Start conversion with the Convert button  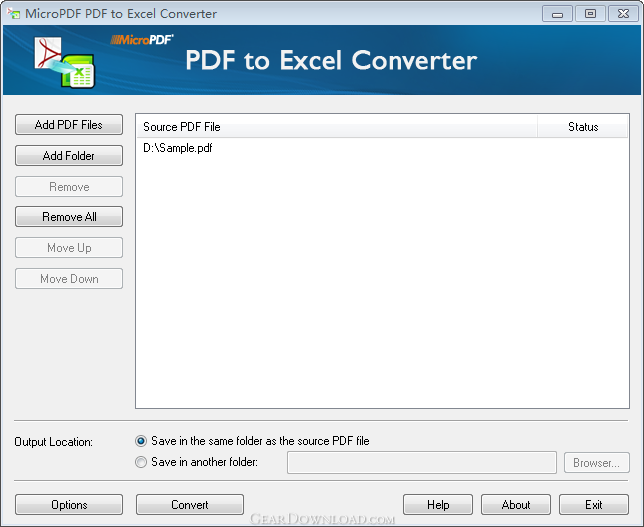click(190, 504)
